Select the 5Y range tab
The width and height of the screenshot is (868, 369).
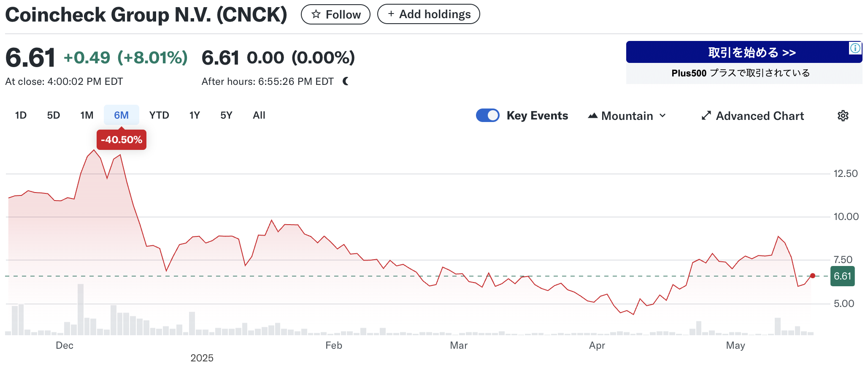click(x=226, y=115)
